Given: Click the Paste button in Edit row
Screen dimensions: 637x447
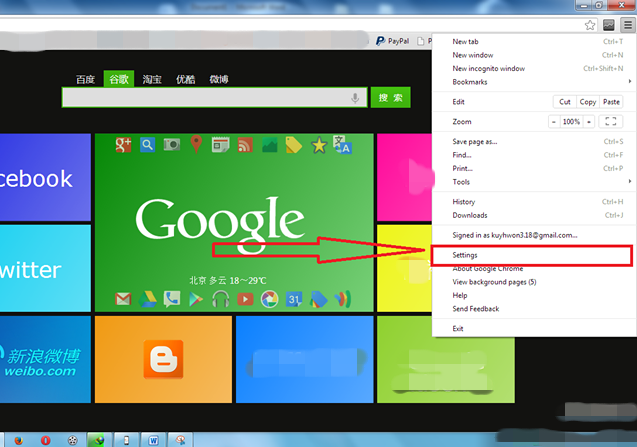Looking at the screenshot, I should click(x=611, y=102).
